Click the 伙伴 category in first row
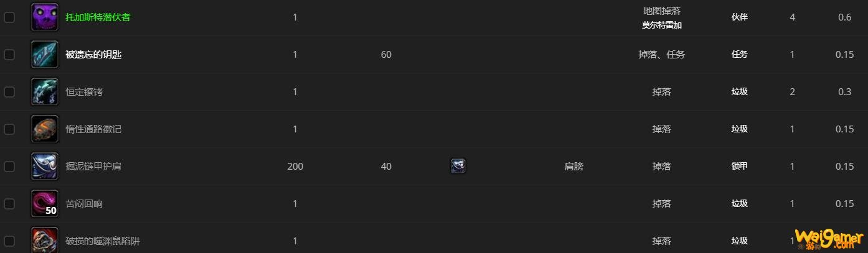868x253 pixels. (739, 17)
